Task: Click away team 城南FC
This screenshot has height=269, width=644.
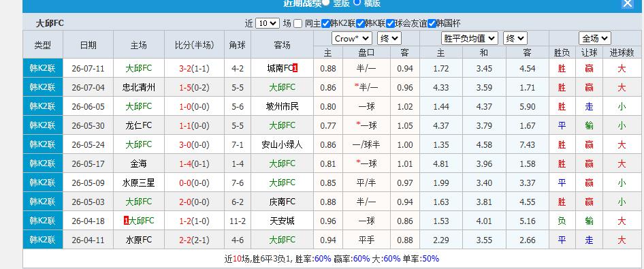Action: point(280,68)
